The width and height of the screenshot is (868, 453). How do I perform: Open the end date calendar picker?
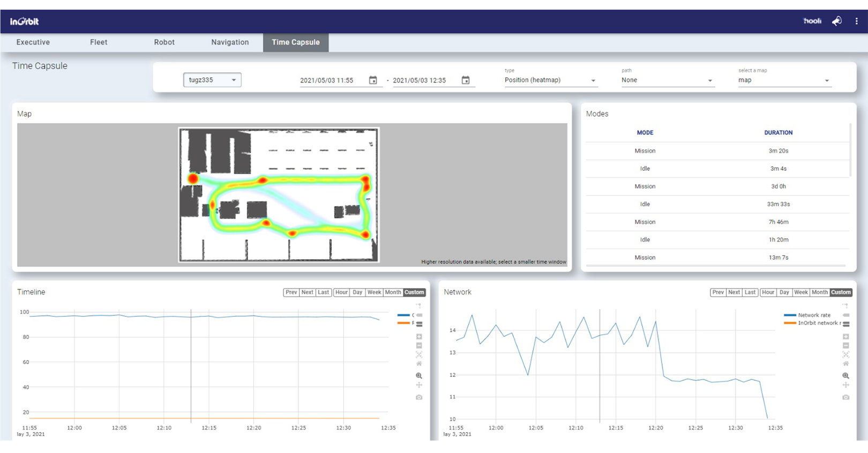tap(466, 80)
